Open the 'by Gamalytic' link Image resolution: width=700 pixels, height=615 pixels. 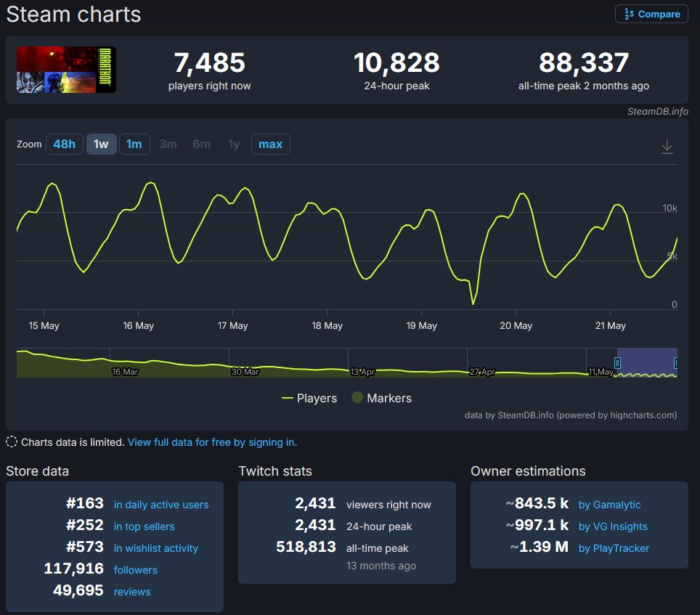pos(610,505)
